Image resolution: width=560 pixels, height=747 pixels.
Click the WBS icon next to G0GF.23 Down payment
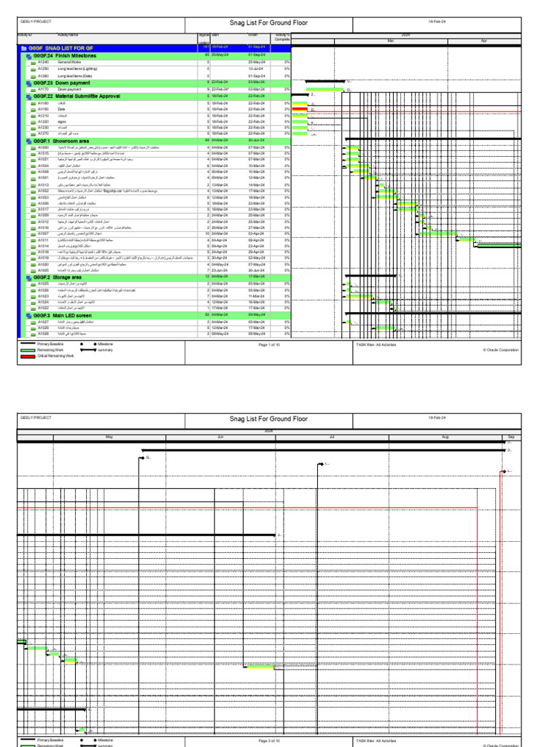(29, 83)
